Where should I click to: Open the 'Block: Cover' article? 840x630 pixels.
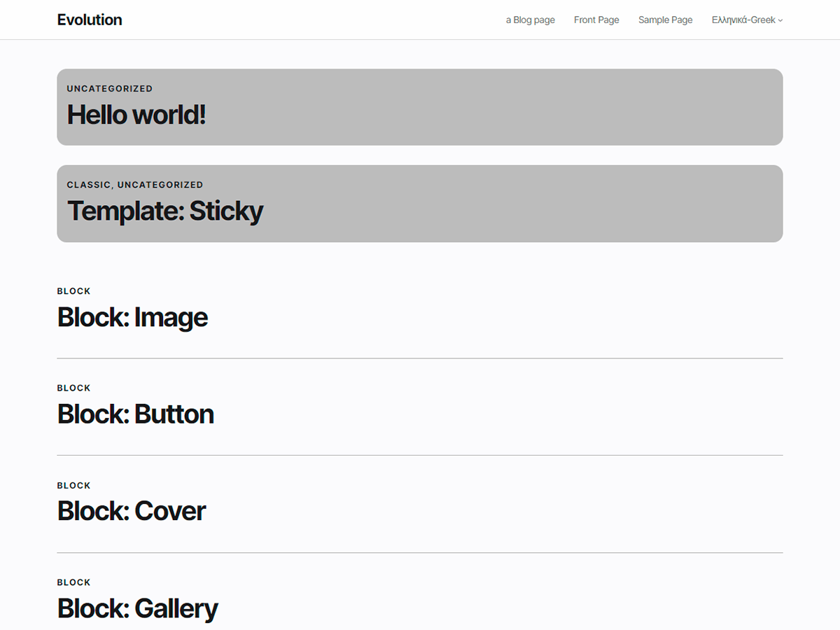pos(131,510)
